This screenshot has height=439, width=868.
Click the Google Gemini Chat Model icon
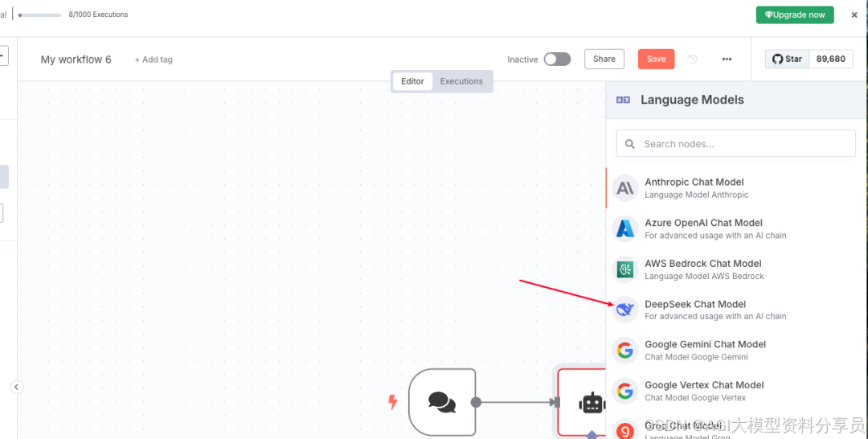625,351
